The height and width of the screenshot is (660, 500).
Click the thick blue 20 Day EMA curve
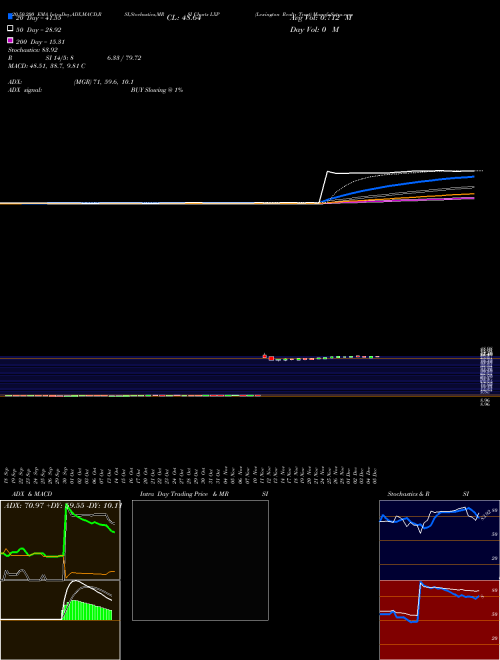click(400, 186)
